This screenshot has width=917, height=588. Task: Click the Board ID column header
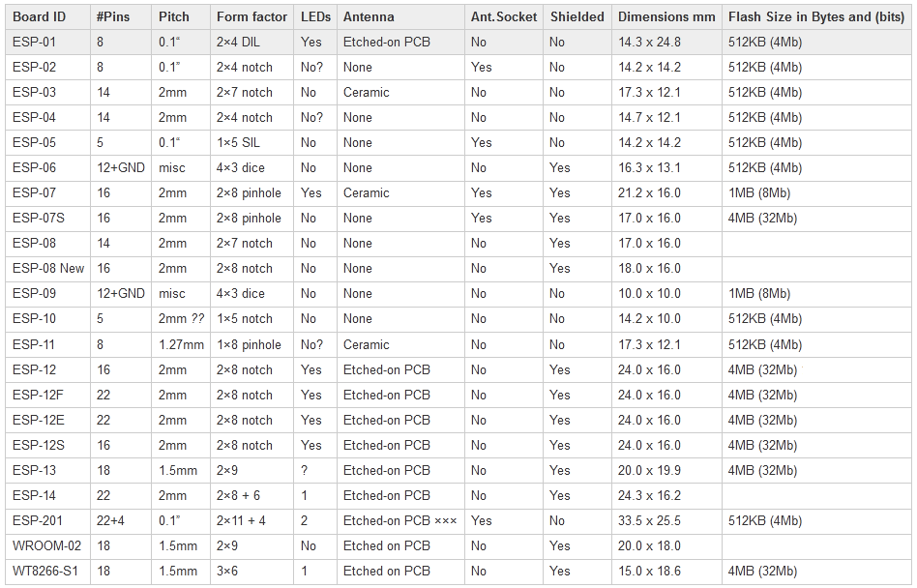pyautogui.click(x=39, y=16)
